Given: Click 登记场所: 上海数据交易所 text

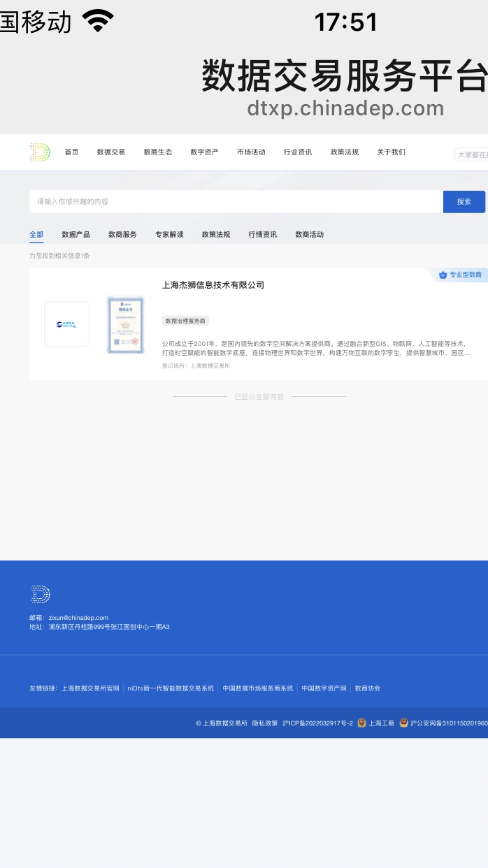Looking at the screenshot, I should (x=196, y=366).
